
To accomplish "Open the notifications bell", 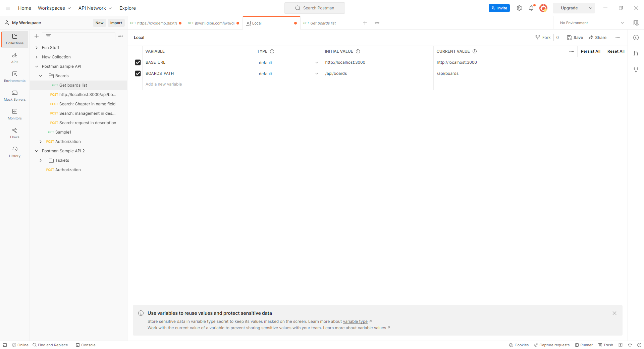I will tap(531, 8).
